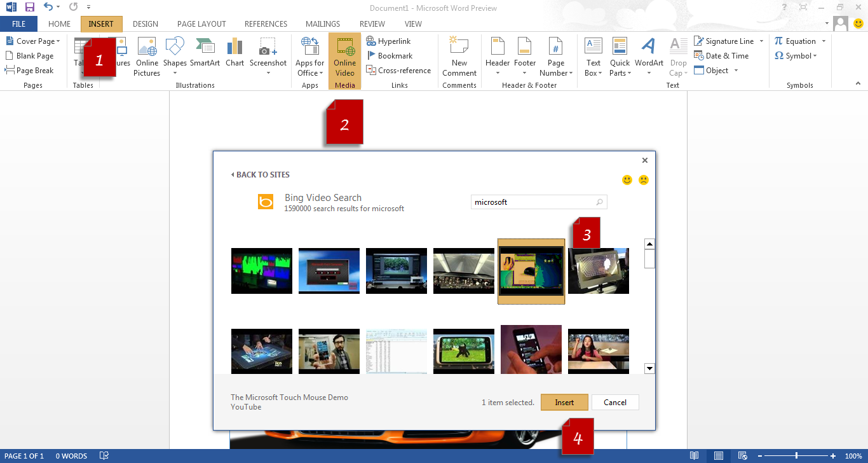Switch to the REVIEW tab
868x463 pixels.
click(x=372, y=24)
